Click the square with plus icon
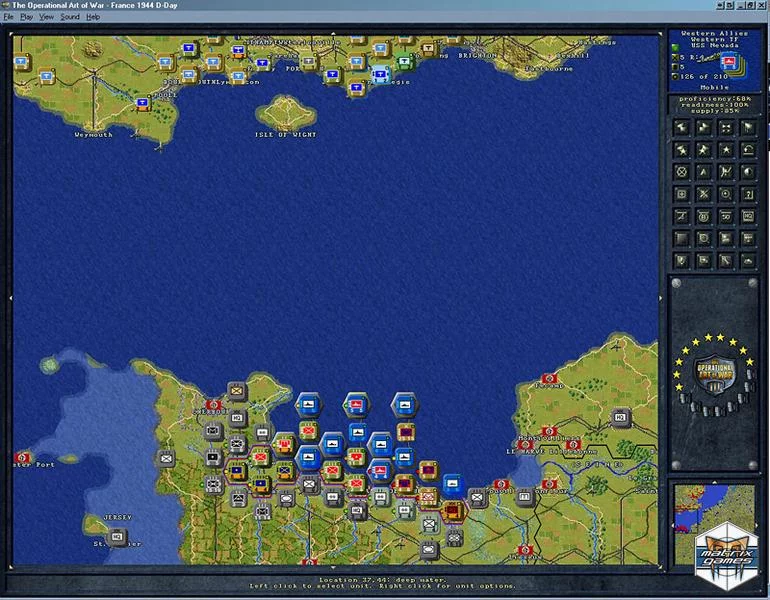 coord(682,194)
